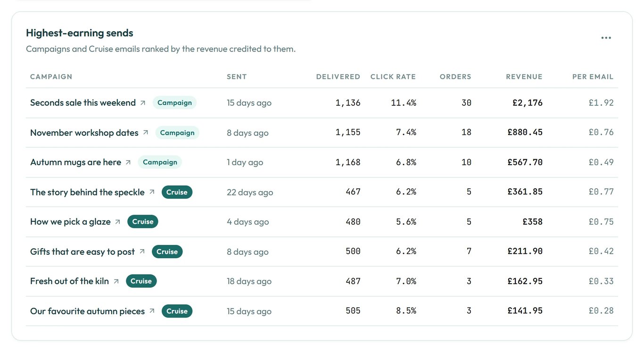This screenshot has width=644, height=352.
Task: Click the 1,168 delivered value
Action: coord(348,162)
